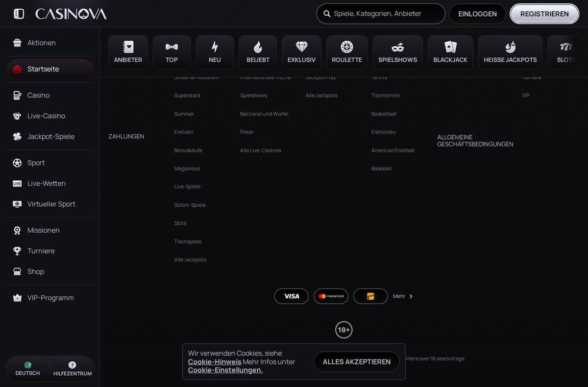588x387 pixels.
Task: Click the VIP footer link
Action: pyautogui.click(x=526, y=96)
